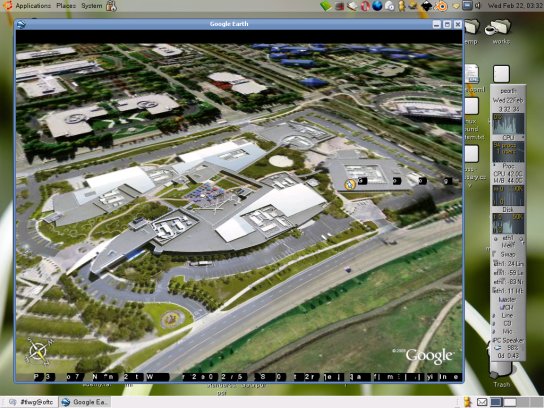Click the Proc panel label in system monitor

[508, 166]
